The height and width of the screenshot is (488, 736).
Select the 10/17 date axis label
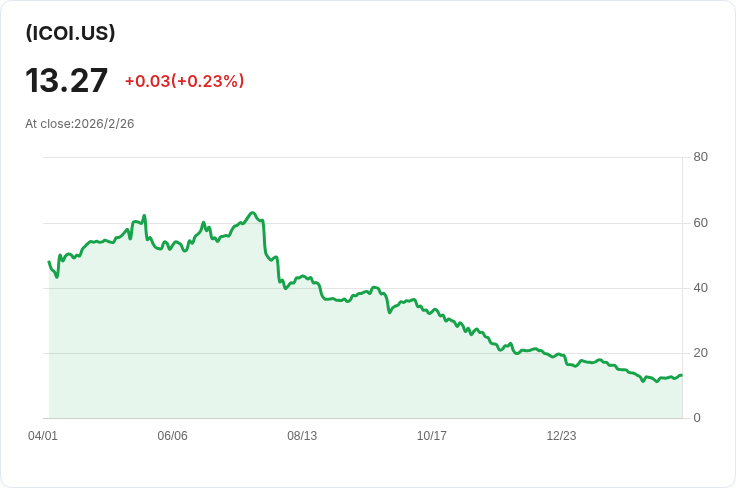(432, 436)
